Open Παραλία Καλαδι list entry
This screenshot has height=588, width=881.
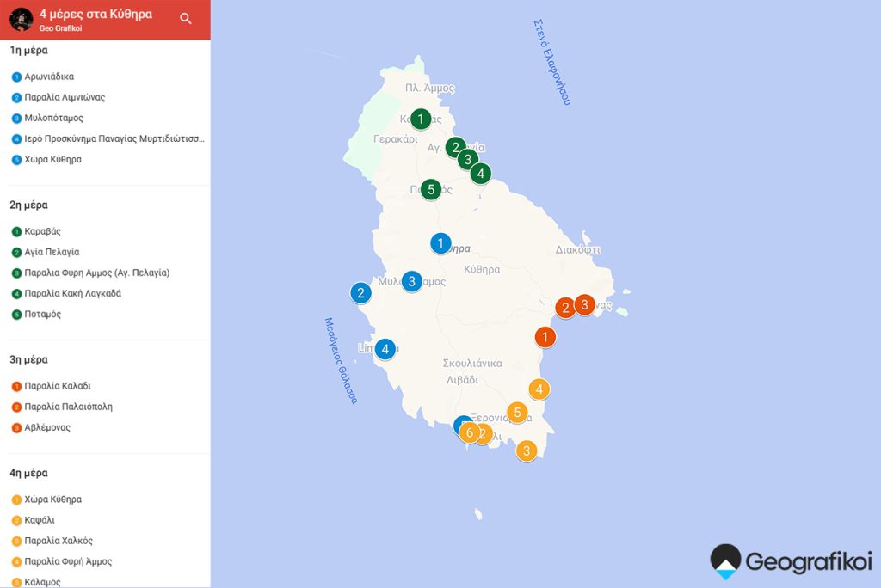(x=58, y=386)
